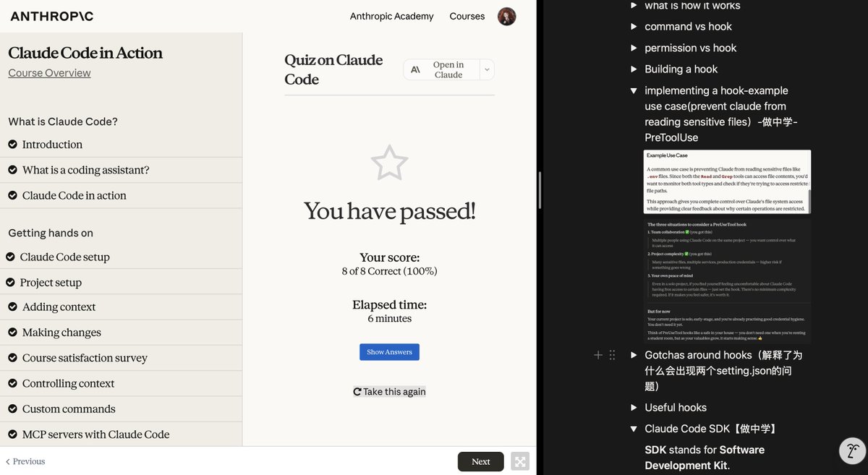Click the '8 of 8 Correct (100%)' score text
The image size is (868, 475).
click(x=389, y=271)
